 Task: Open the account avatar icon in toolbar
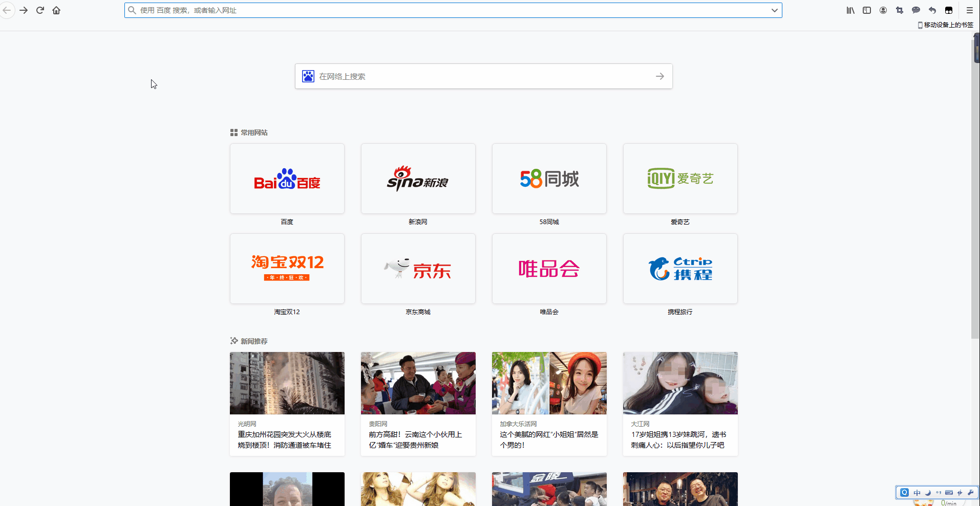[883, 10]
